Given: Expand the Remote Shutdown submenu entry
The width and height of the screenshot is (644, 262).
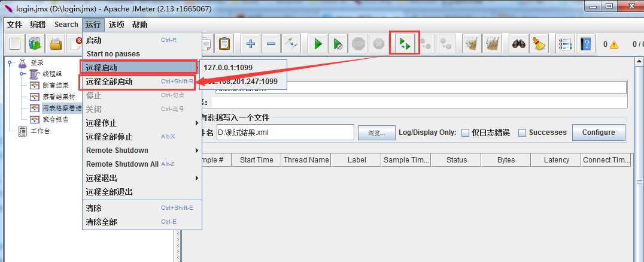Looking at the screenshot, I should pyautogui.click(x=142, y=150).
